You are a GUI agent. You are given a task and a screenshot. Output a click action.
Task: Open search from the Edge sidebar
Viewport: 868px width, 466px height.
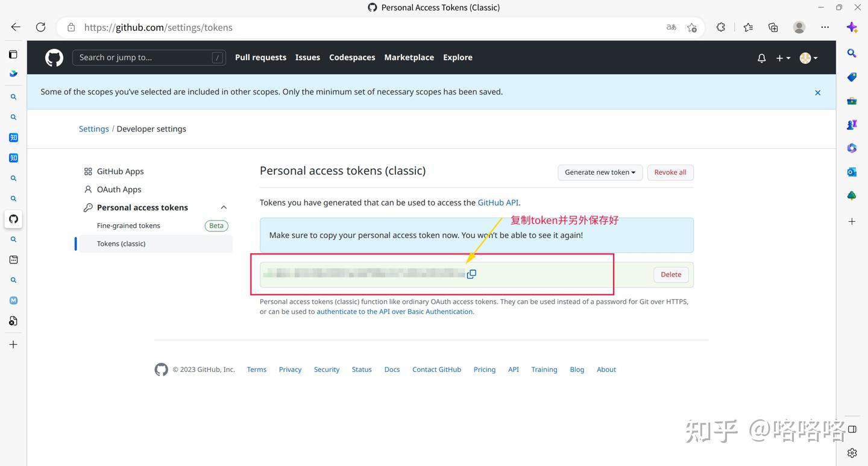pos(852,53)
